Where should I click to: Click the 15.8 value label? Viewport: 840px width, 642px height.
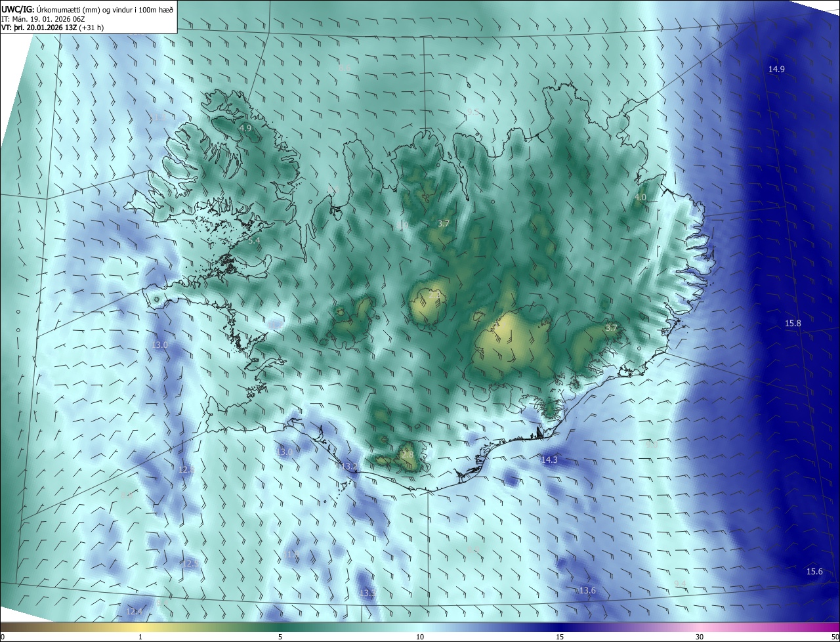coord(793,324)
